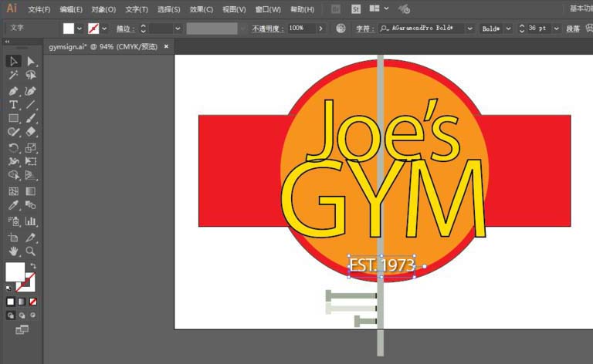Viewport: 593px width, 364px height.
Task: Click the 字符 character panel link
Action: (364, 29)
